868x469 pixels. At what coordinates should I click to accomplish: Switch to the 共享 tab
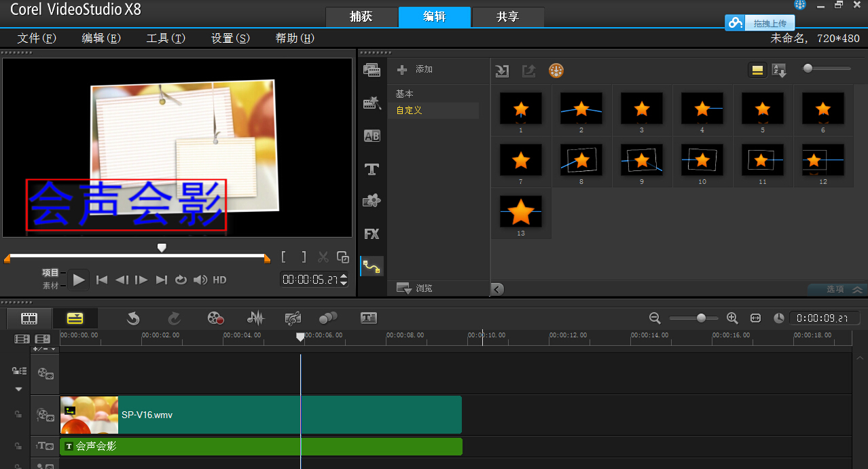click(x=508, y=17)
